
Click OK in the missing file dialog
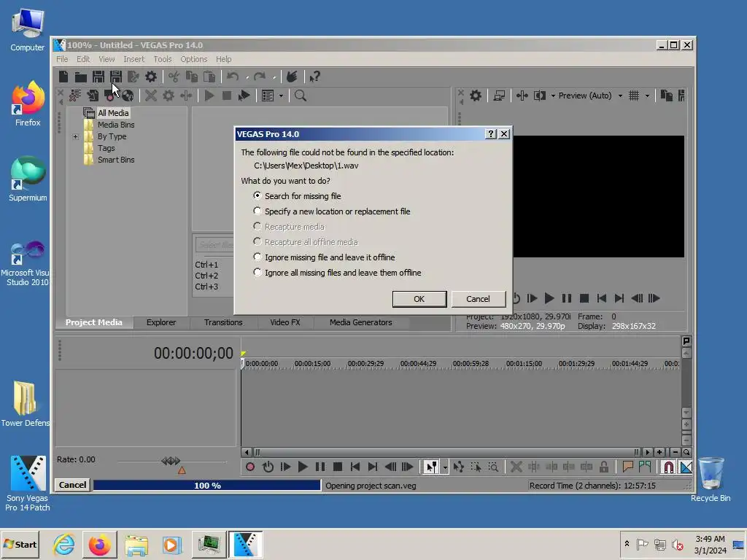[419, 299]
